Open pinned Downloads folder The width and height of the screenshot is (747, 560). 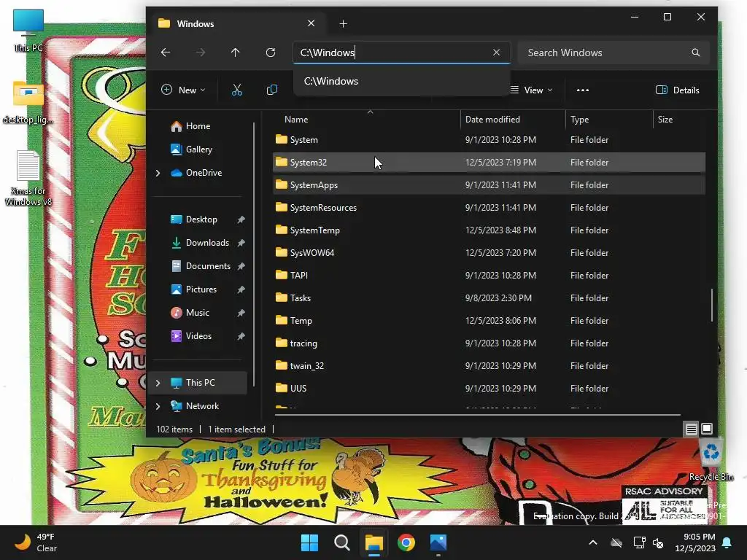(x=206, y=243)
